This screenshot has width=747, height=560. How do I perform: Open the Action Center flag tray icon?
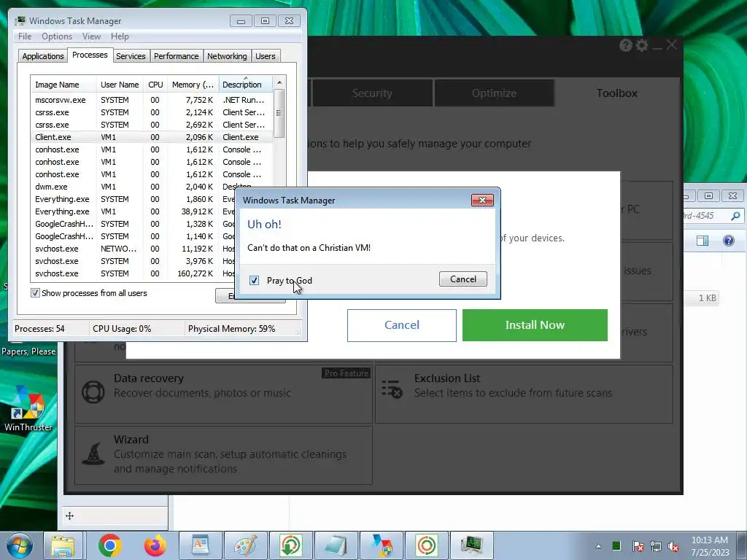coord(638,545)
